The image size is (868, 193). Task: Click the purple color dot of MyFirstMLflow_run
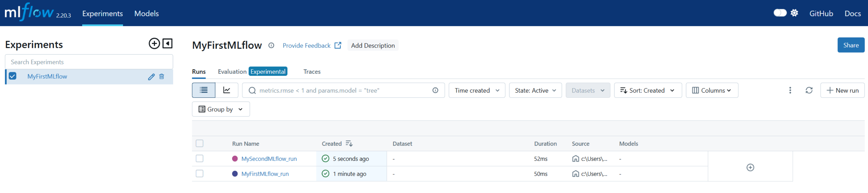click(235, 174)
